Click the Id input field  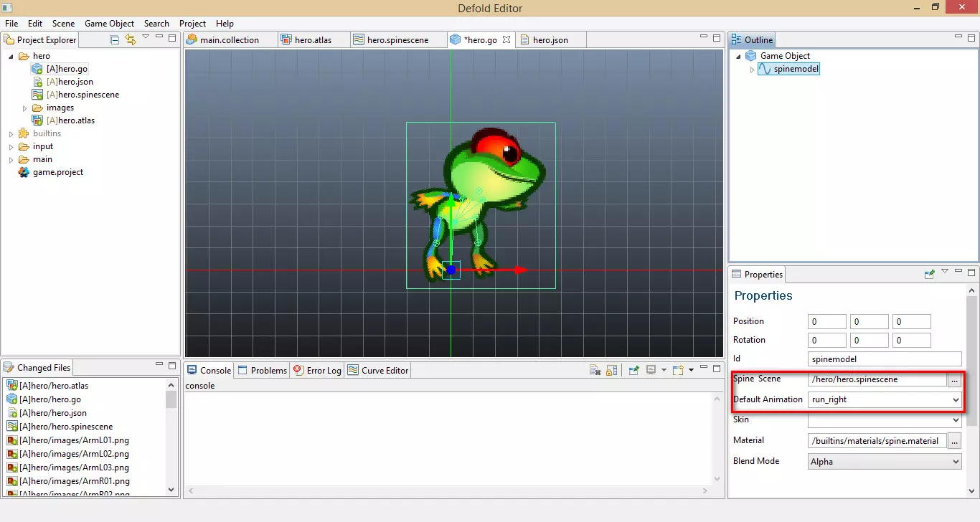pyautogui.click(x=884, y=359)
